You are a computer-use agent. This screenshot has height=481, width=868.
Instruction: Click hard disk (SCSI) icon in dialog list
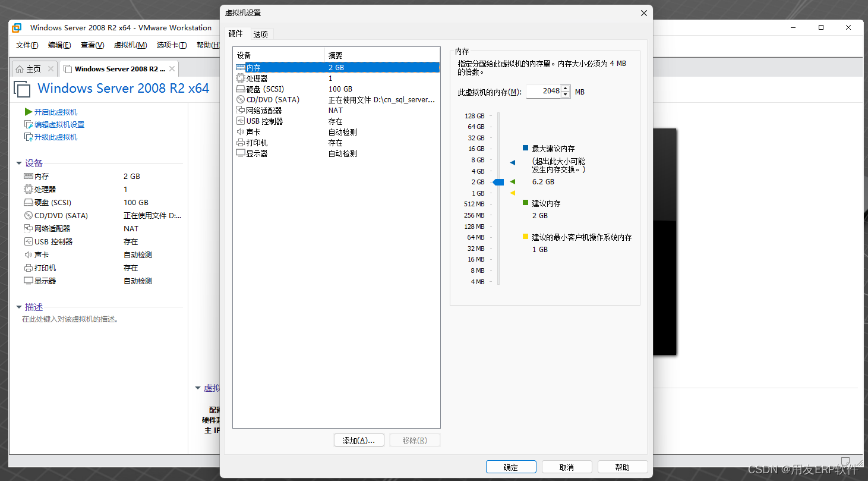pos(240,89)
